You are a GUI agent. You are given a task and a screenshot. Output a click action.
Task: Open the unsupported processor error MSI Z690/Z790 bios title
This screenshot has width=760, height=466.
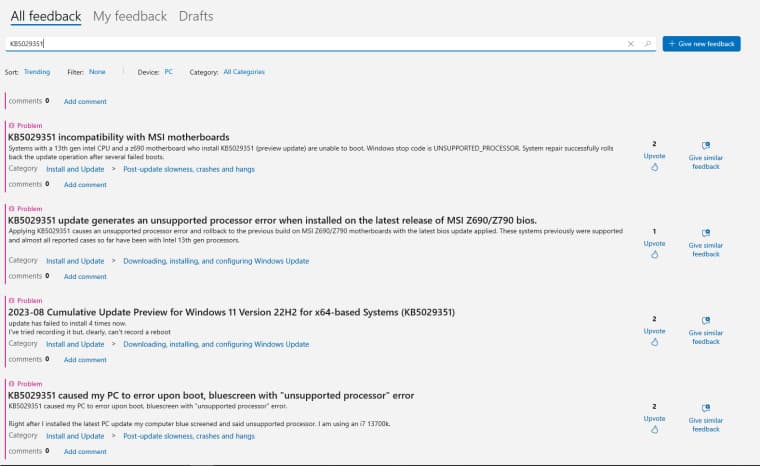[x=272, y=220]
